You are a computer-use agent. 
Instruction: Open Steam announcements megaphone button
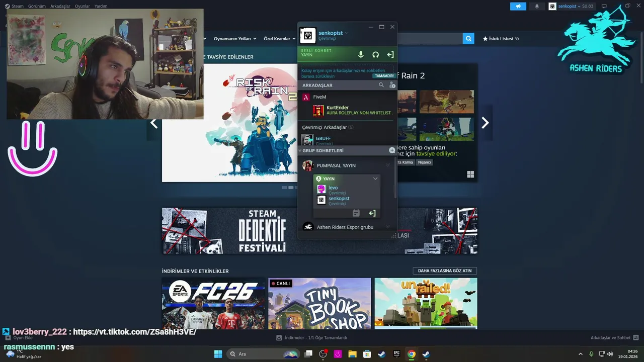pos(518,6)
